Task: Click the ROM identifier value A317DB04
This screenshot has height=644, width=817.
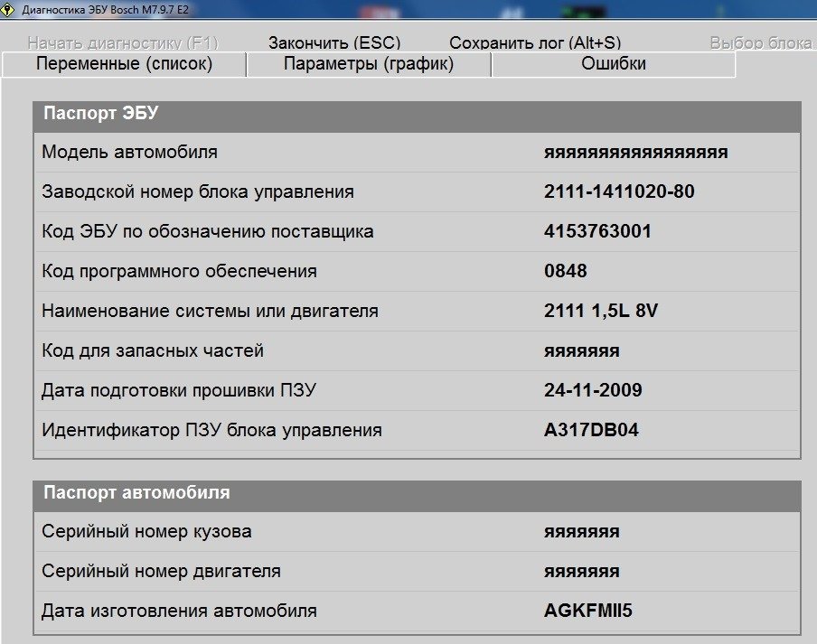Action: coord(591,430)
